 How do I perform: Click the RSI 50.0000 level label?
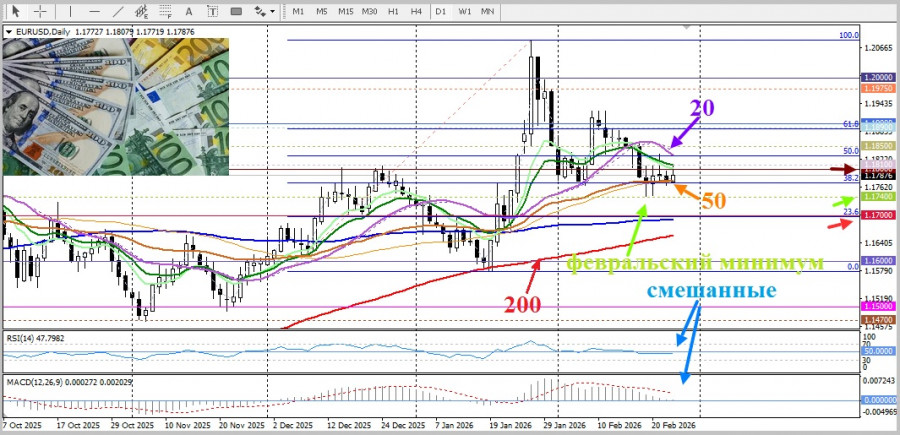pos(878,350)
